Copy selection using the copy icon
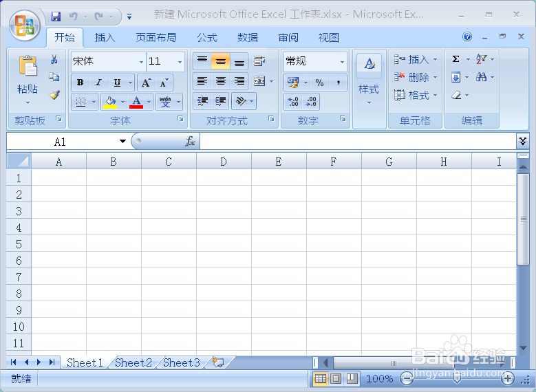This screenshot has width=536, height=392. click(x=54, y=77)
